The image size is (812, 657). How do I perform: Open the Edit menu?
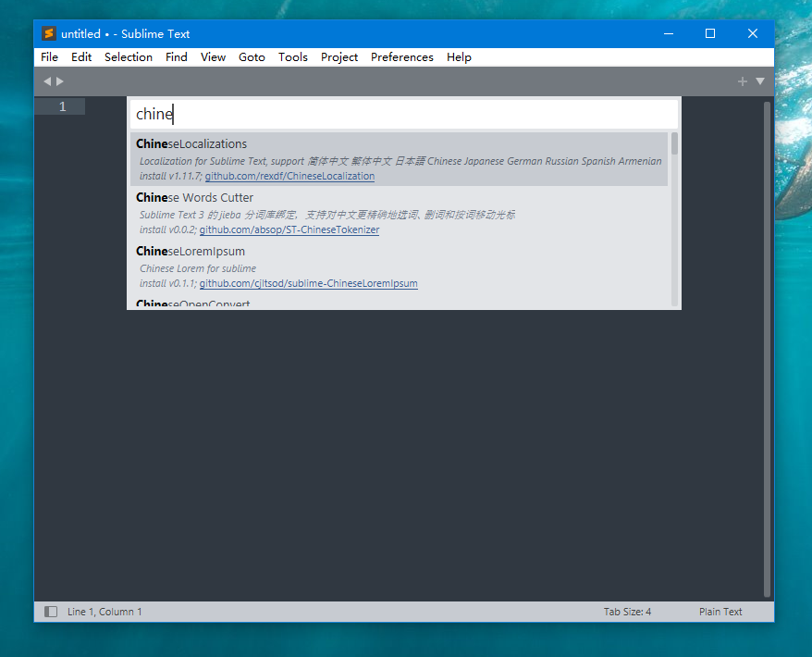click(81, 57)
